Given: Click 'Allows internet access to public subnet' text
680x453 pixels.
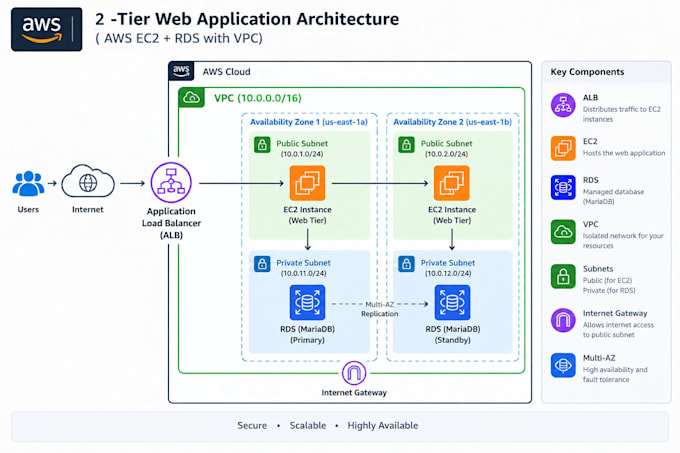Looking at the screenshot, I should coord(618,329).
